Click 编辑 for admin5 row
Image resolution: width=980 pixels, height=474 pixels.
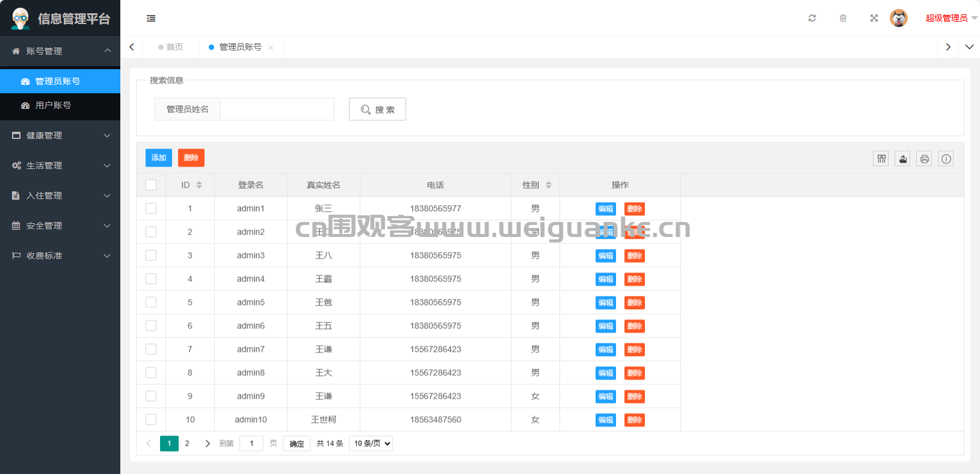[606, 303]
